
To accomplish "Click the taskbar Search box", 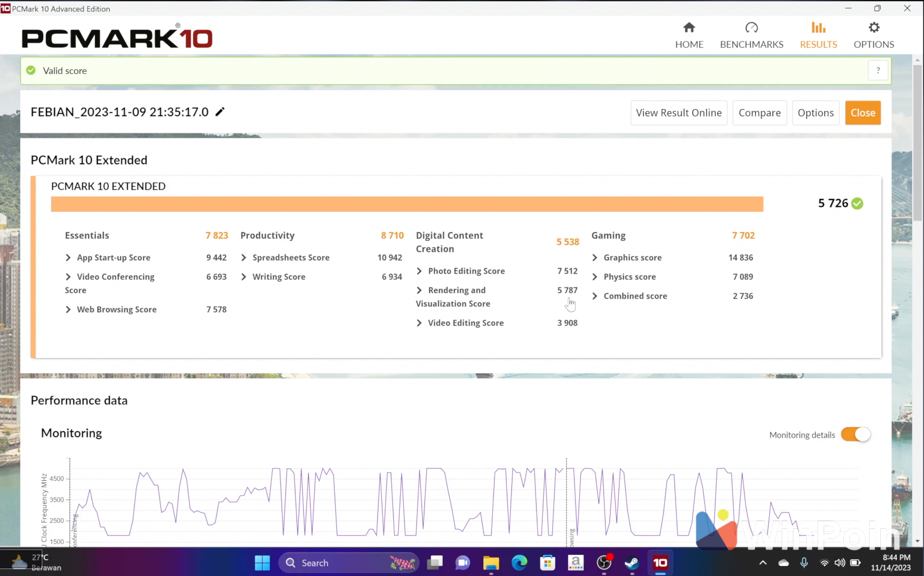I will pyautogui.click(x=349, y=563).
